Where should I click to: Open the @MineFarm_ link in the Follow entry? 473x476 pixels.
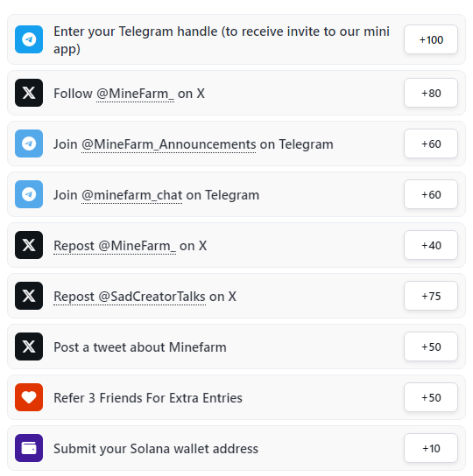[x=135, y=94]
